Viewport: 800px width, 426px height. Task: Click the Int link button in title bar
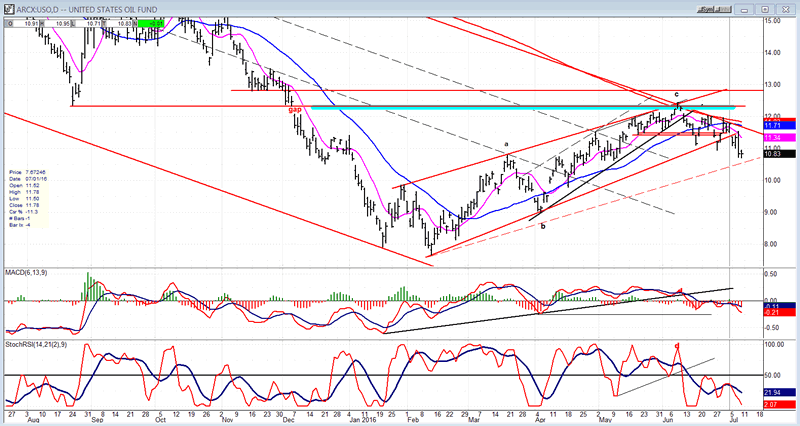(x=722, y=7)
